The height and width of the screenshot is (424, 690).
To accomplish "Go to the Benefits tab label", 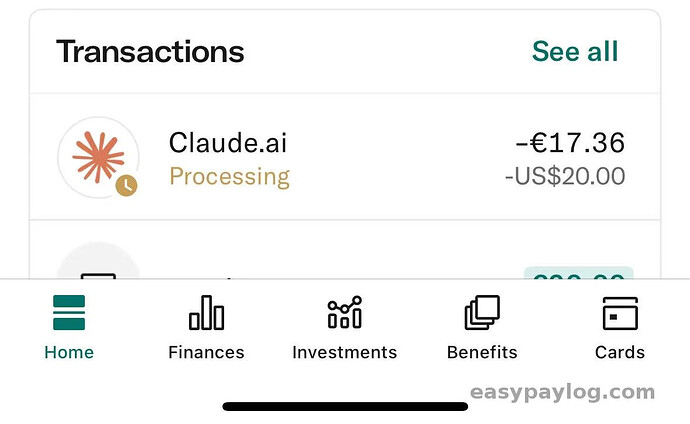I will point(482,352).
